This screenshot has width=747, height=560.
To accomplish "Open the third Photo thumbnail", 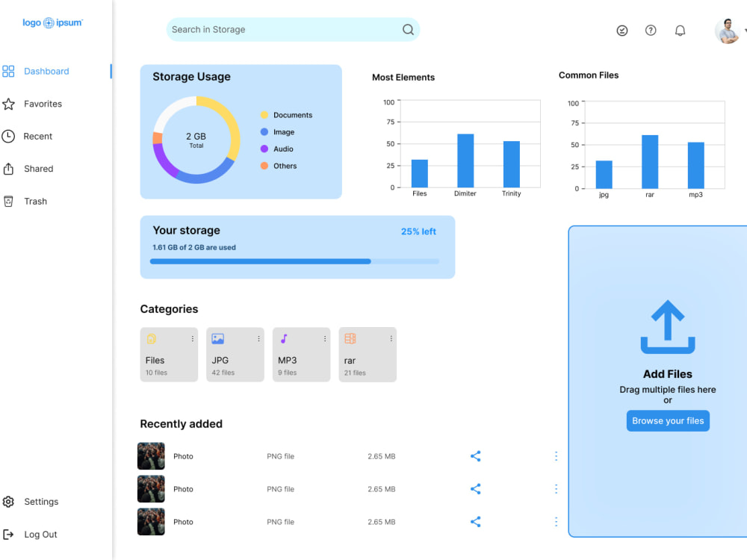I will click(x=151, y=522).
